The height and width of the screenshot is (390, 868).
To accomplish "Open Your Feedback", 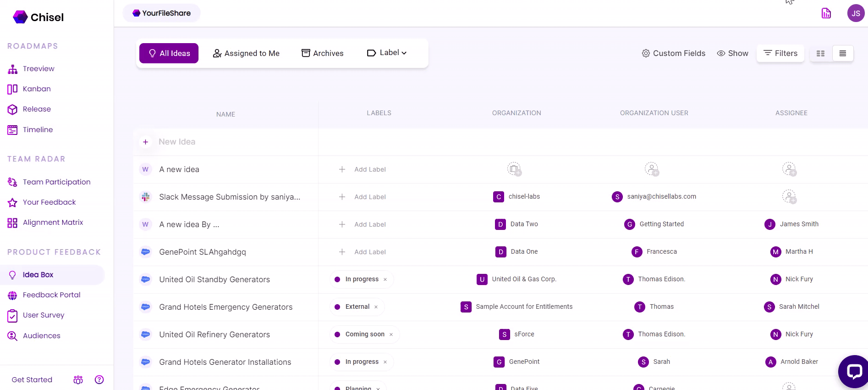I will point(42,202).
